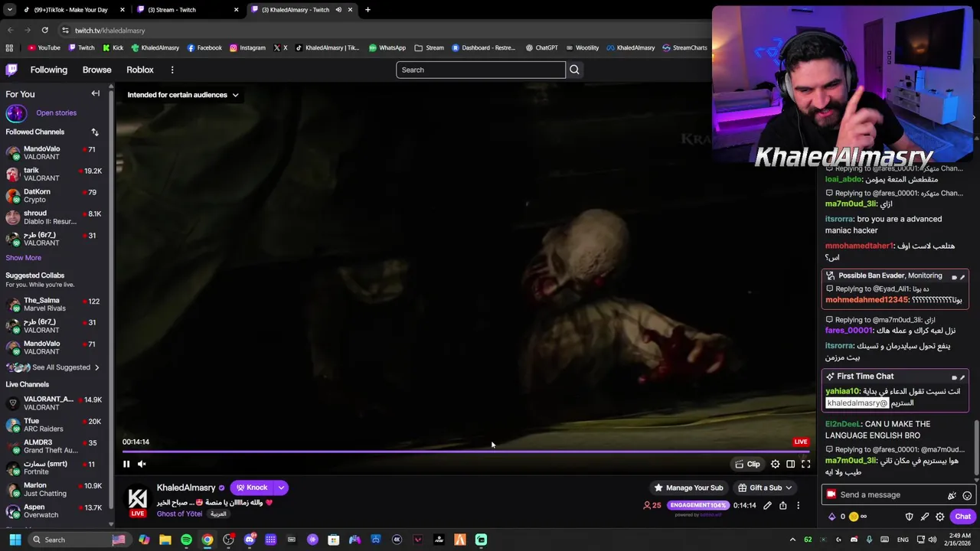Open the three-dot more menu in top nav
Image resolution: width=980 pixels, height=551 pixels.
pos(172,70)
